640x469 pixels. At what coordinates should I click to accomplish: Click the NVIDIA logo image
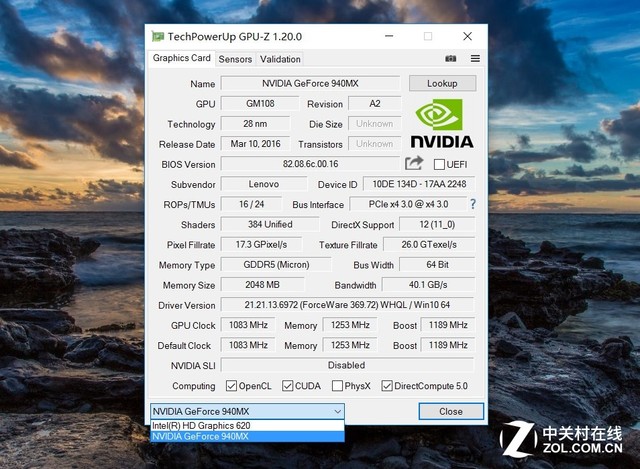click(442, 124)
